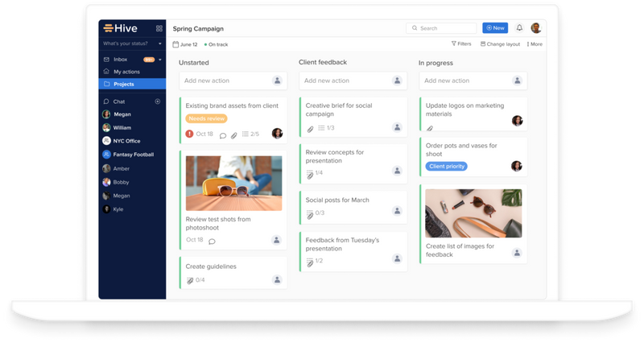The height and width of the screenshot is (343, 644).
Task: Click the notifications bell icon
Action: [x=519, y=28]
